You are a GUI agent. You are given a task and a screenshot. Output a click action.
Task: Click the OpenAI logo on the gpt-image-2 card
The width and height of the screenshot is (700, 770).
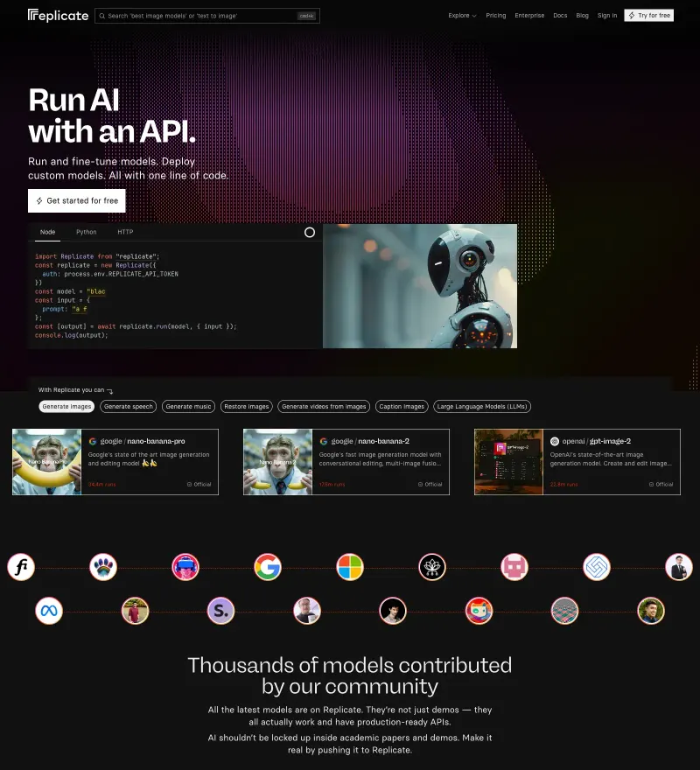coord(555,441)
